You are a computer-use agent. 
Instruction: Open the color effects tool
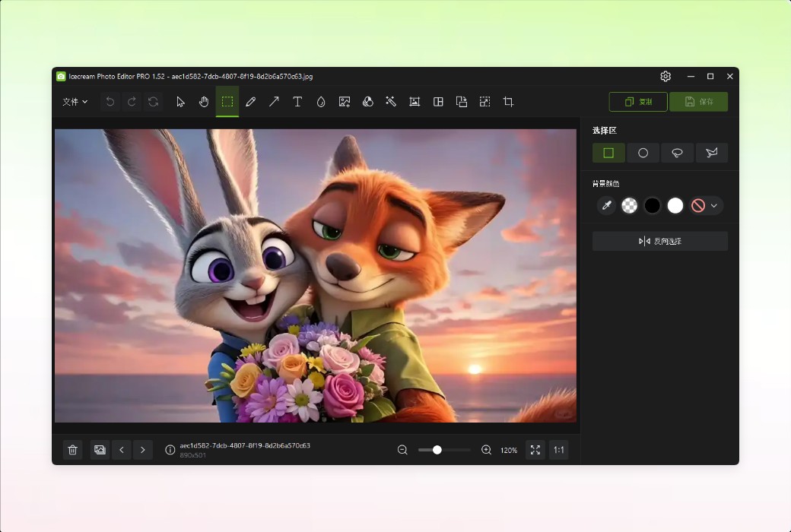point(367,101)
